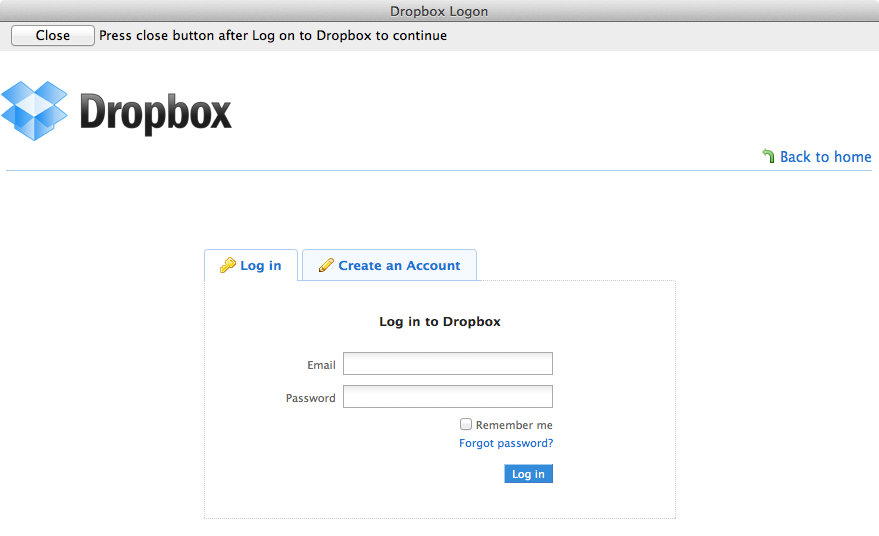Click the 'Log in to Dropbox' heading

click(x=440, y=321)
